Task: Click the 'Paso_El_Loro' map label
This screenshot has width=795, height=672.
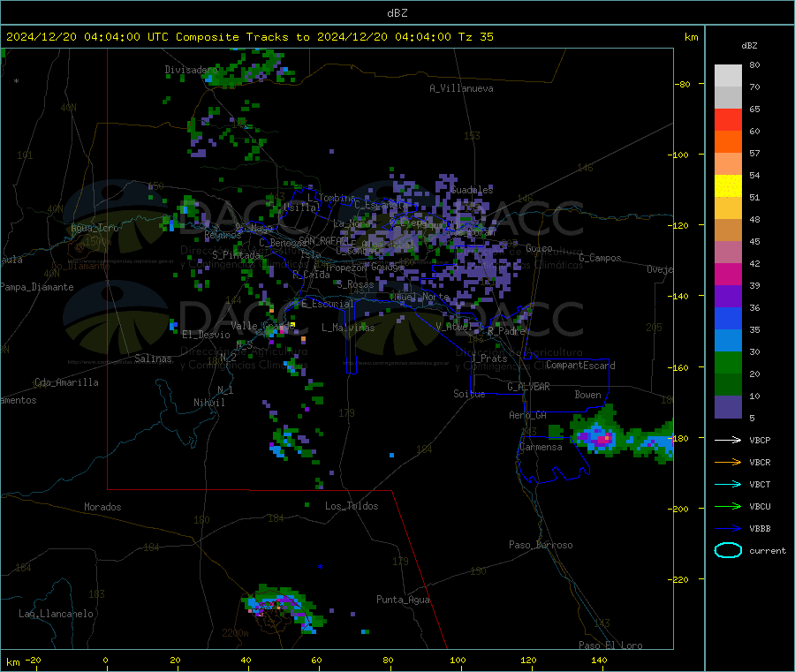Action: [x=611, y=646]
